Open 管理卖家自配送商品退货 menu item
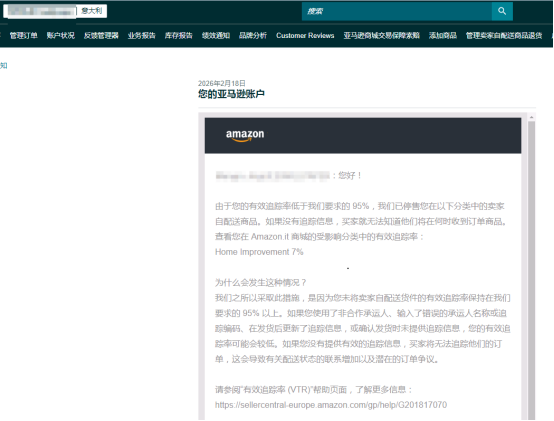The image size is (554, 421). click(504, 35)
